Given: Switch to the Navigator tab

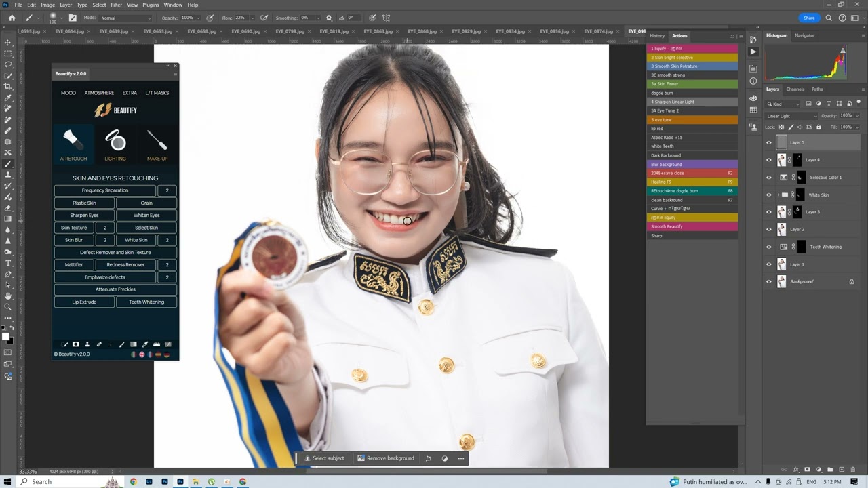Looking at the screenshot, I should click(x=805, y=35).
